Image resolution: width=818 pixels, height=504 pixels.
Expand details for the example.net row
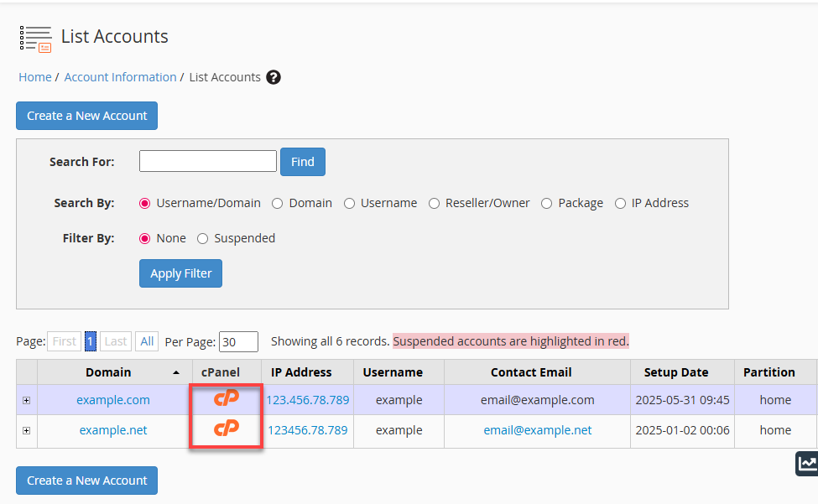click(26, 430)
